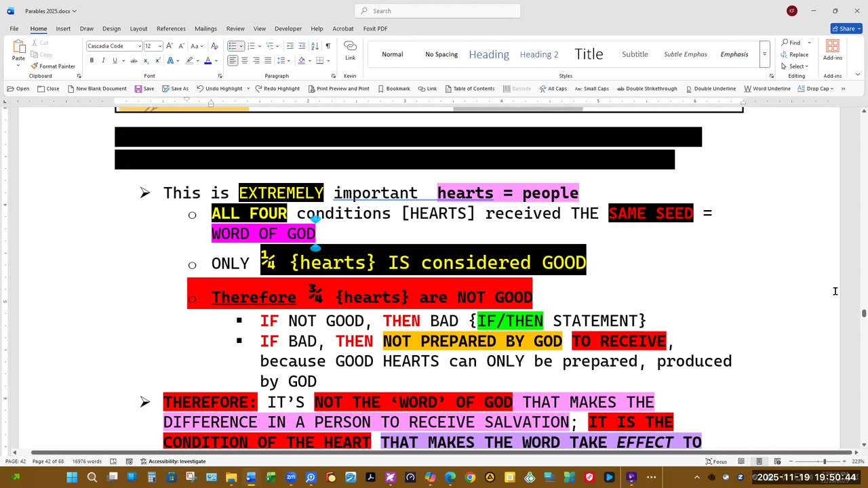Image resolution: width=868 pixels, height=488 pixels.
Task: Click Undo Highlight button
Action: (x=219, y=89)
